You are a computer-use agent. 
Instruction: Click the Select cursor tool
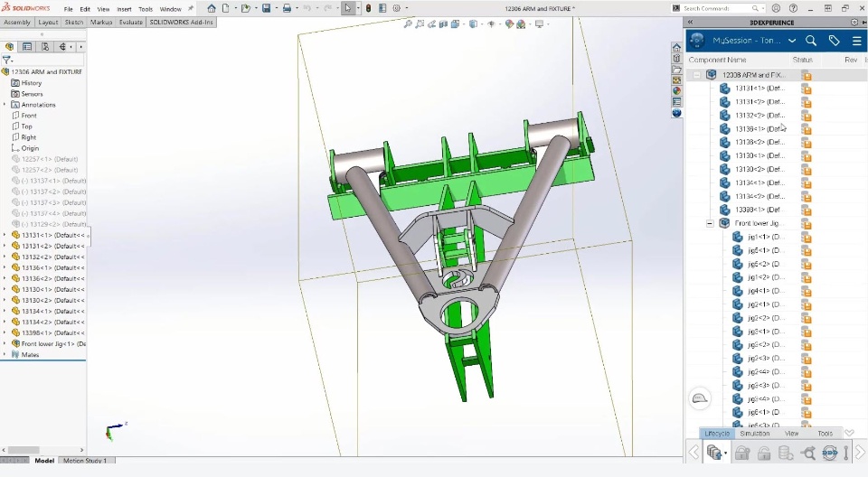click(347, 8)
